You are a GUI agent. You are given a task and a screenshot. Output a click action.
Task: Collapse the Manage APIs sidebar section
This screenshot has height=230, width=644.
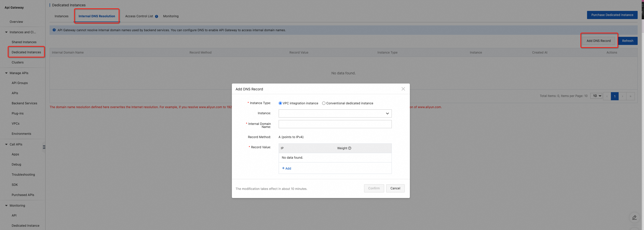click(x=6, y=73)
